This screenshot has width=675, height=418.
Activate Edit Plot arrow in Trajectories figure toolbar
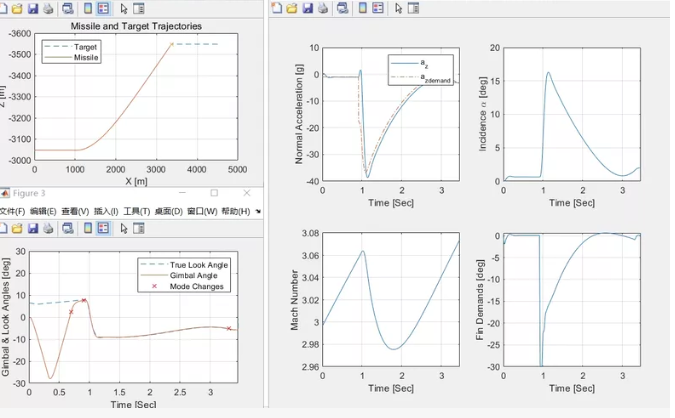(124, 9)
